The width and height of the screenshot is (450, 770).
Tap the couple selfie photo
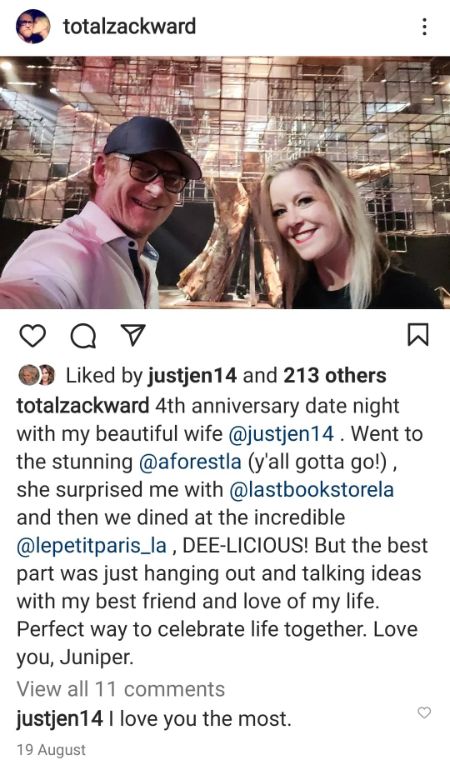(x=225, y=183)
